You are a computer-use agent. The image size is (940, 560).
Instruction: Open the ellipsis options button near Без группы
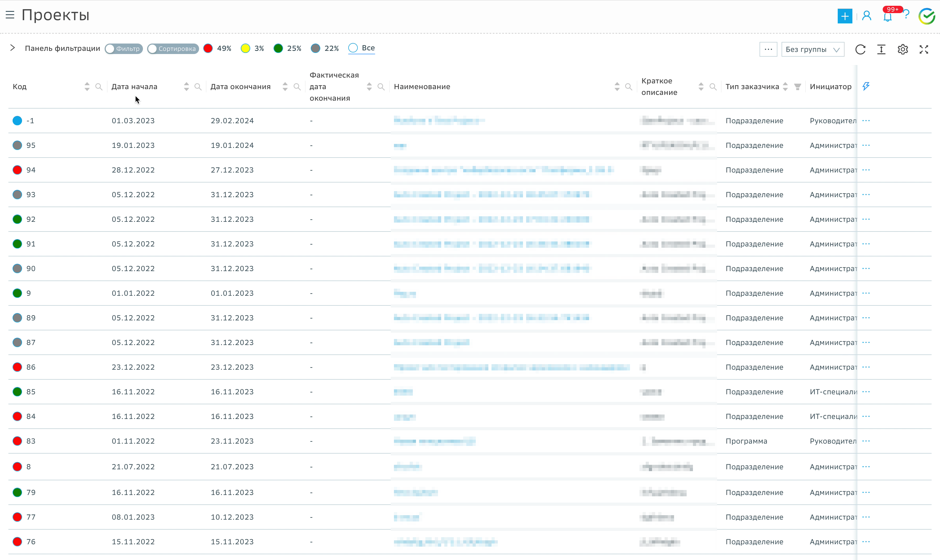768,50
